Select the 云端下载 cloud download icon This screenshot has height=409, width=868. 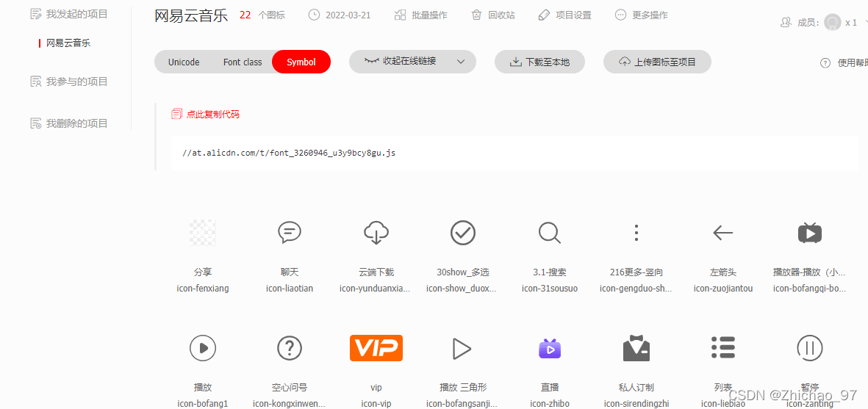click(376, 233)
